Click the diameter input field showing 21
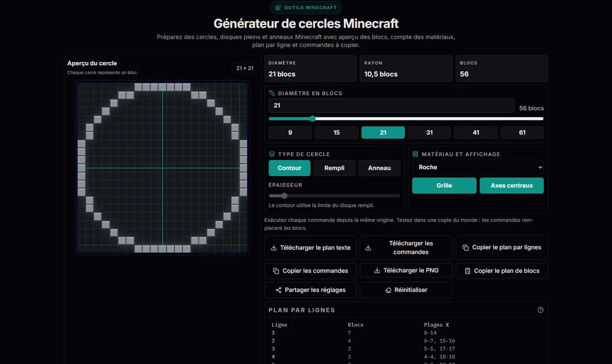The height and width of the screenshot is (364, 612). pyautogui.click(x=391, y=106)
